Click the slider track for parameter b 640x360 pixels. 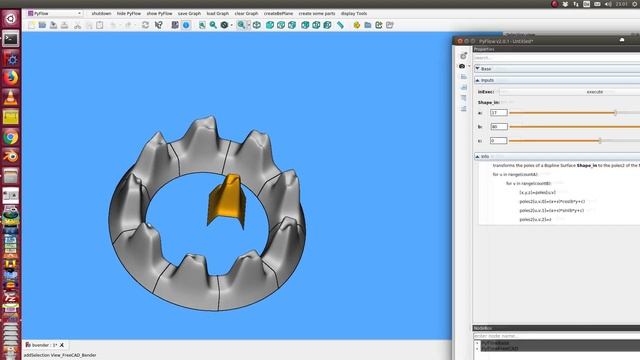[x=575, y=127]
